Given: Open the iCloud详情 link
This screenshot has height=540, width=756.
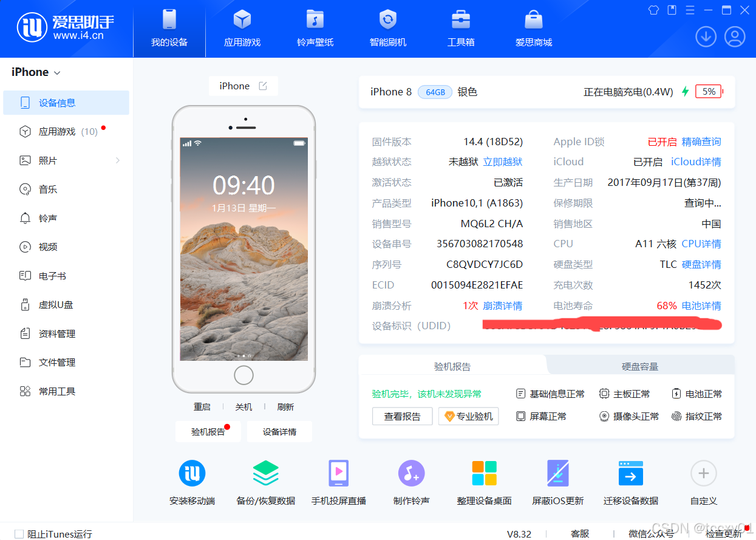Looking at the screenshot, I should (x=696, y=162).
